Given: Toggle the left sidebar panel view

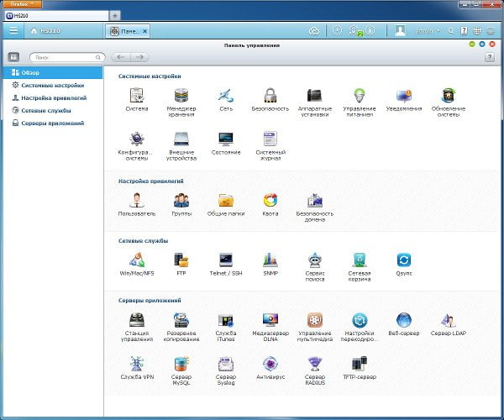Looking at the screenshot, I should pos(13,57).
